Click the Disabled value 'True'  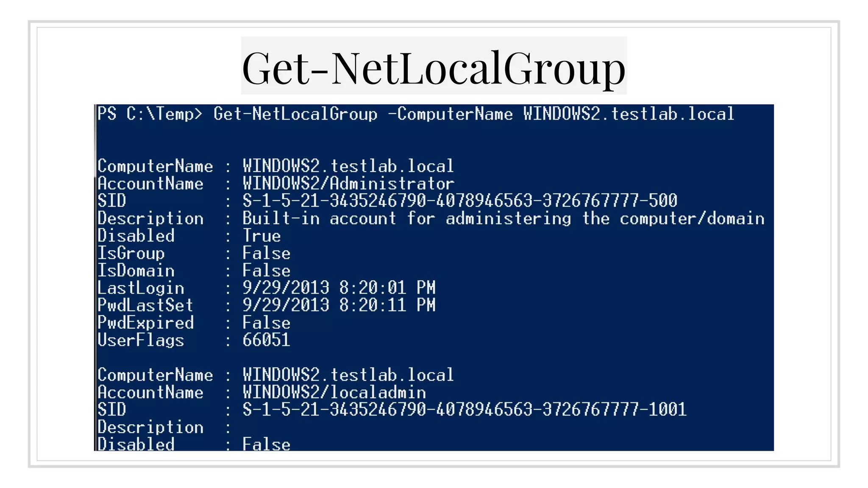pyautogui.click(x=262, y=236)
